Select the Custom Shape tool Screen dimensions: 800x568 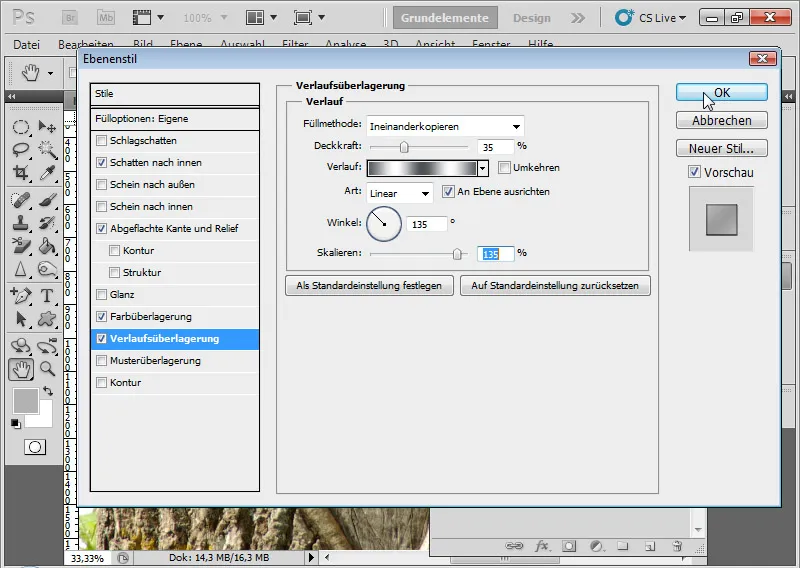coord(47,319)
